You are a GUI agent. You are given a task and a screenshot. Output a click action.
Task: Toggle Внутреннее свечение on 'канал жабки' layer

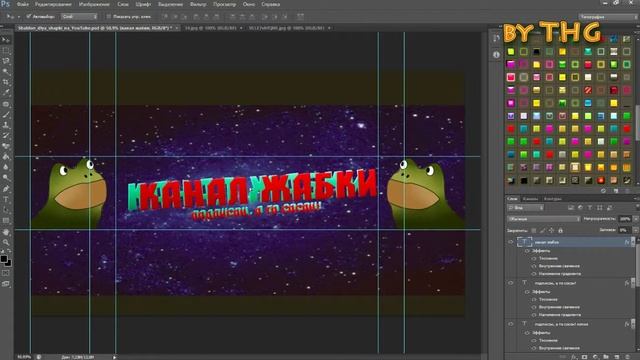click(534, 266)
